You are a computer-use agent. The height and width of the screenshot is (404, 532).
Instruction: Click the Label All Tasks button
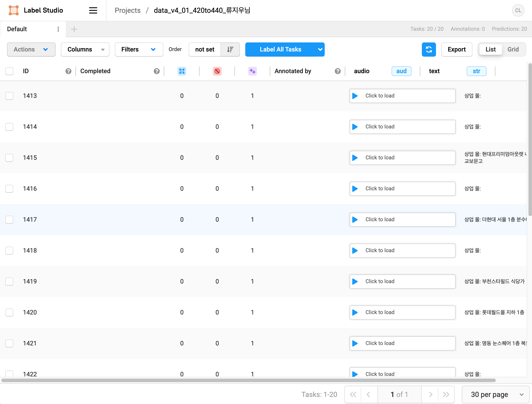coord(280,49)
